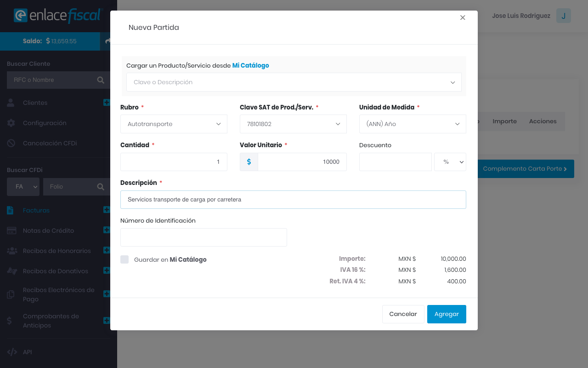Go to Facturas in the sidebar
Viewport: 588px width, 368px height.
(x=36, y=211)
